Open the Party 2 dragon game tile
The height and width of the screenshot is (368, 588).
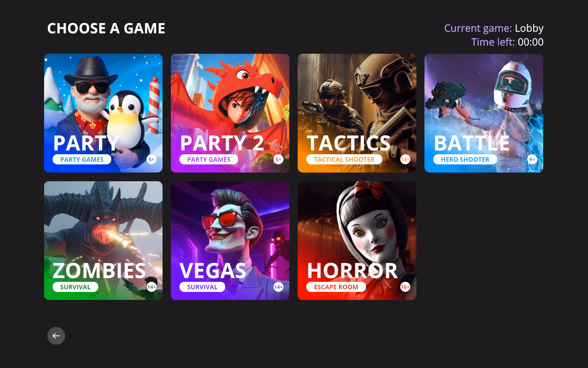click(x=230, y=113)
